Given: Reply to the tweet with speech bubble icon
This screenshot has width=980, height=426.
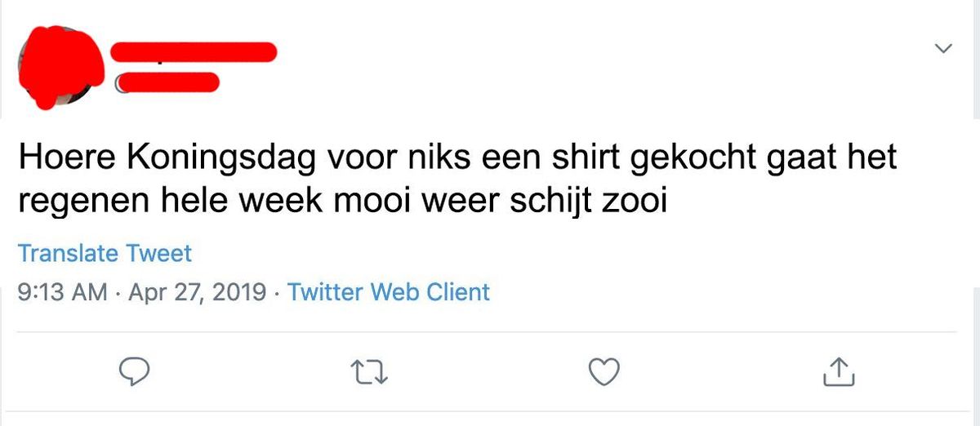Looking at the screenshot, I should 133,373.
